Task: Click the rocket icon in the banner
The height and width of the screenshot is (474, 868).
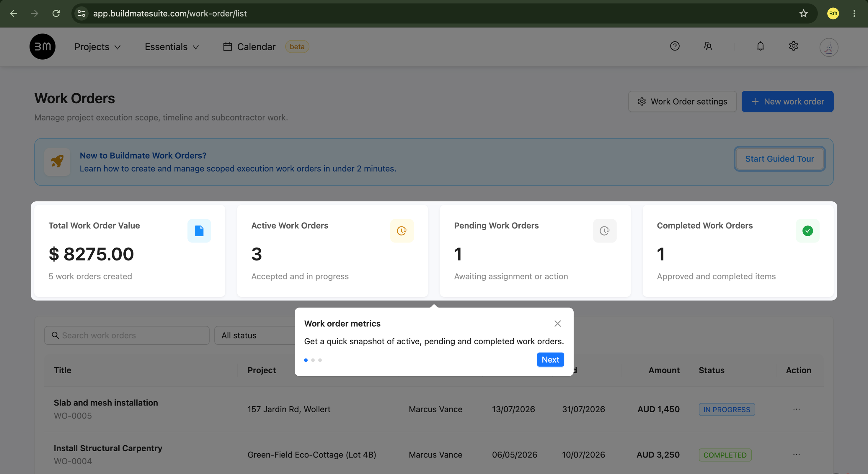Action: 57,162
